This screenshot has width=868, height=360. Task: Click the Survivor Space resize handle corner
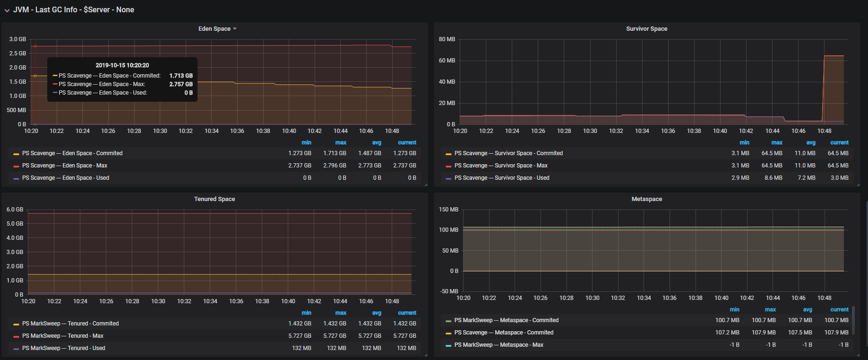click(858, 185)
